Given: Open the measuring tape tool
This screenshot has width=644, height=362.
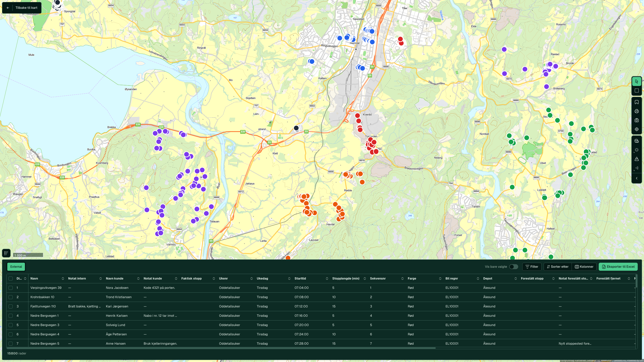Looking at the screenshot, I should click(636, 141).
